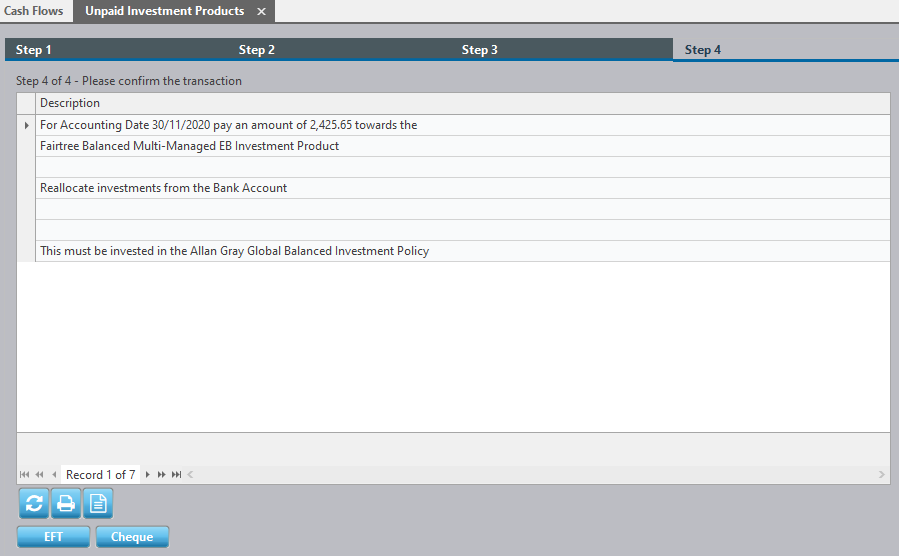
Task: Click the Cheque button
Action: (x=132, y=537)
